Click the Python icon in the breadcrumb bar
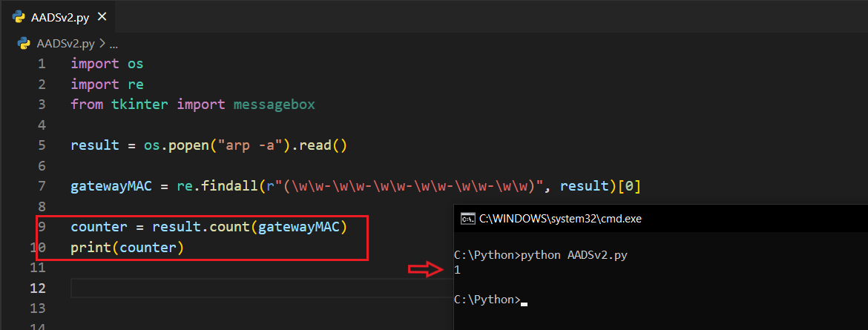 [23, 44]
